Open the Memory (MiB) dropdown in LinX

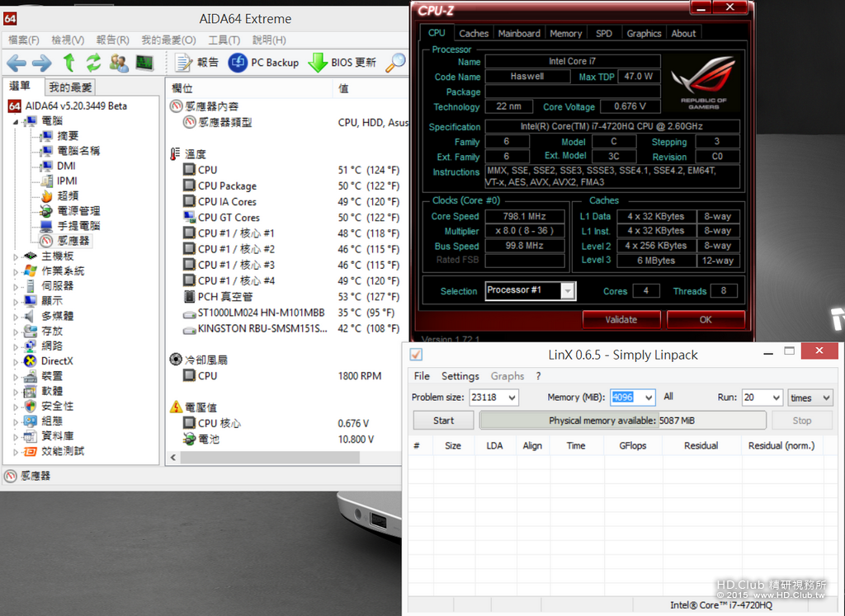click(x=649, y=398)
